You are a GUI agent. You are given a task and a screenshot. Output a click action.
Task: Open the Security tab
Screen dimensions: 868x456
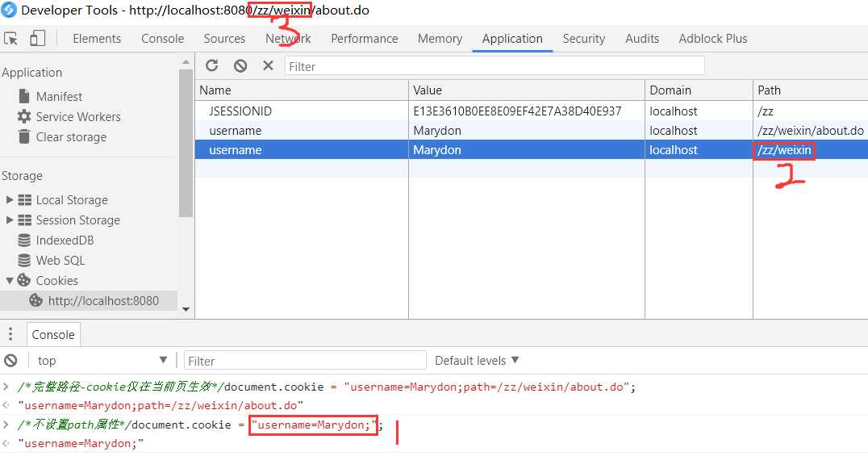coord(583,38)
